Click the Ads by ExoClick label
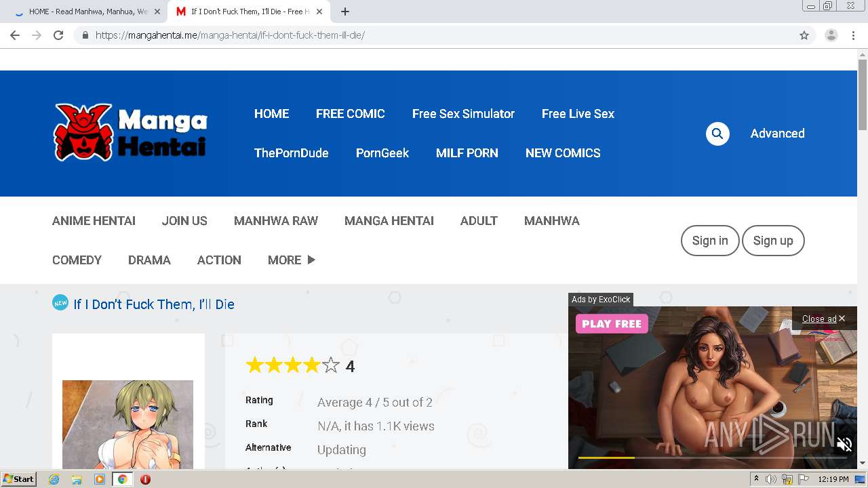Screen dimensions: 868x488 pyautogui.click(x=601, y=300)
